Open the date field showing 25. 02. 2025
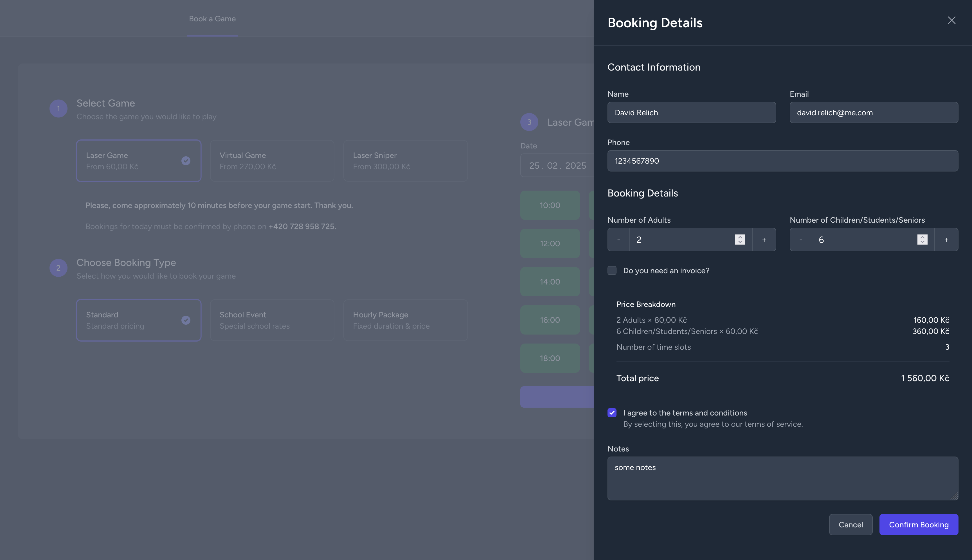 pyautogui.click(x=557, y=165)
